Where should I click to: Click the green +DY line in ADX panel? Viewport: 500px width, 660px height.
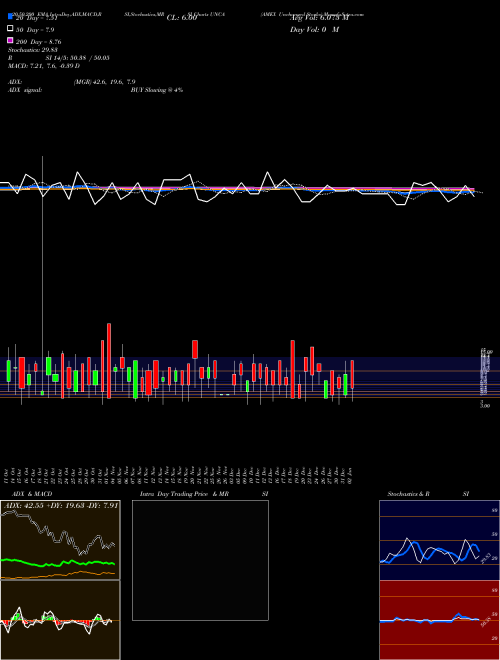tap(58, 562)
